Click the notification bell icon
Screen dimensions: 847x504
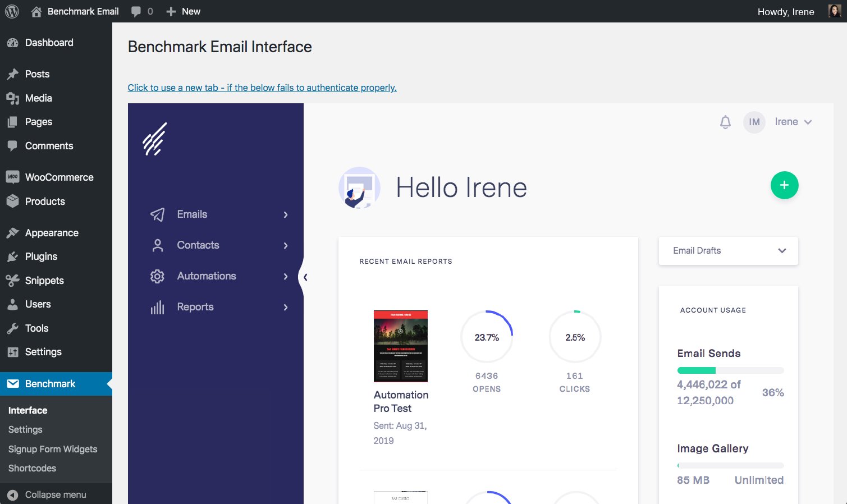click(x=725, y=122)
